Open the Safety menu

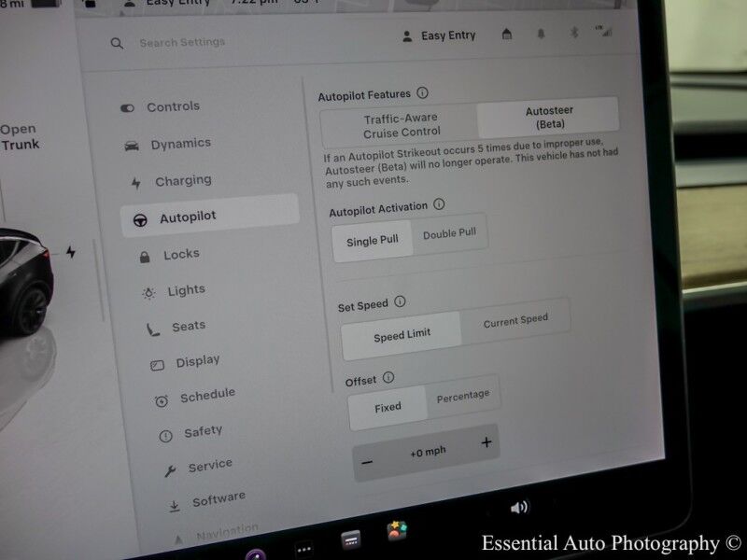[191, 433]
